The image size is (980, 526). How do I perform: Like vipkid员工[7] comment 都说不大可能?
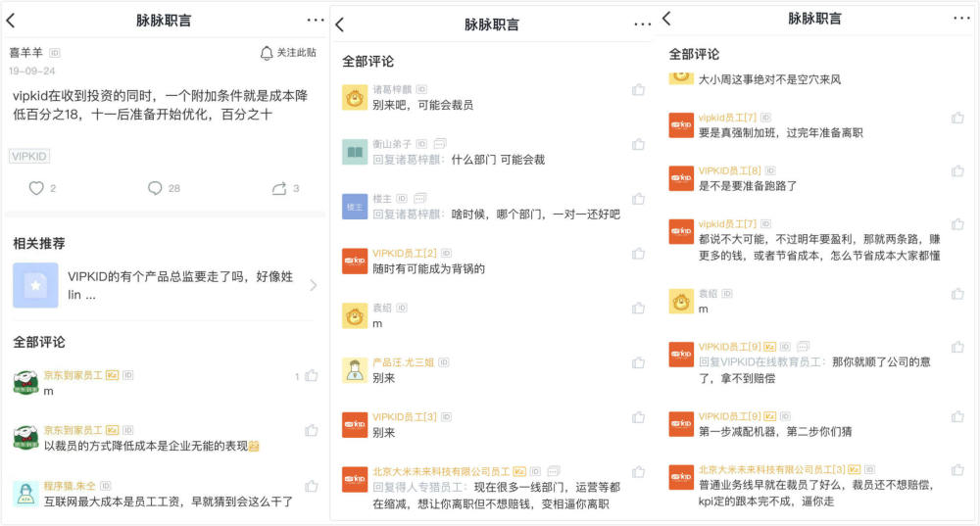[x=957, y=224]
